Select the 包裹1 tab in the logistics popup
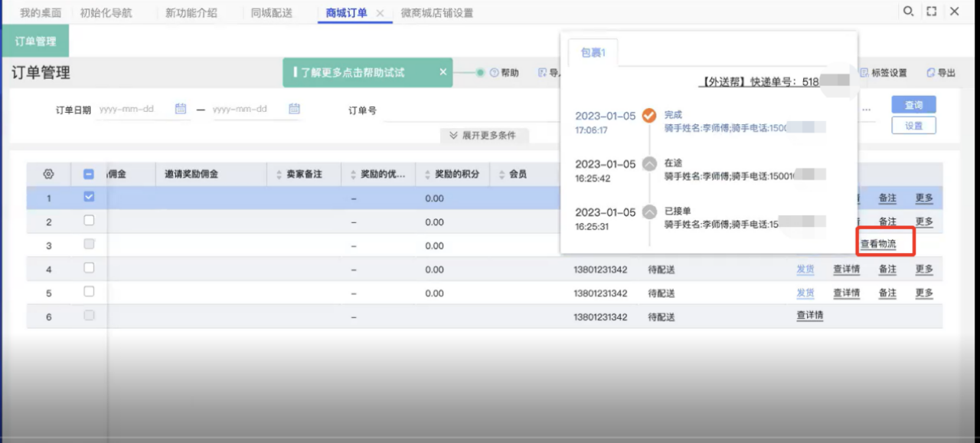 (x=593, y=52)
